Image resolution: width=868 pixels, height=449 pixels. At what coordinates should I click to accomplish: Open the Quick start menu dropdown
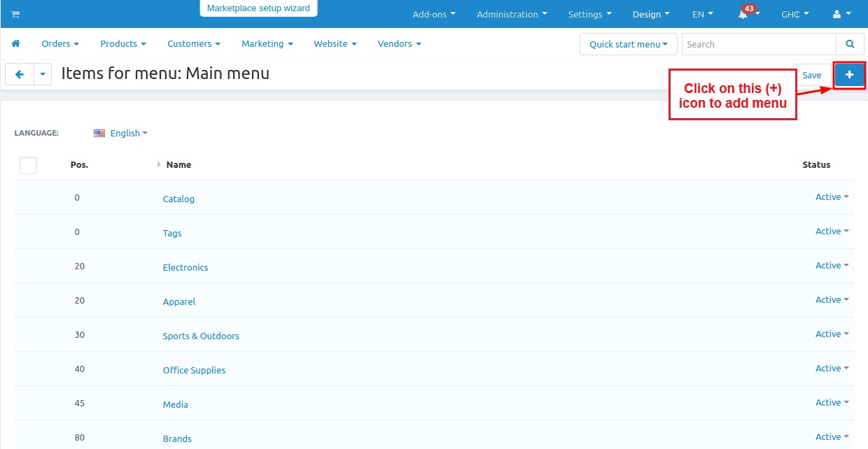click(x=628, y=44)
